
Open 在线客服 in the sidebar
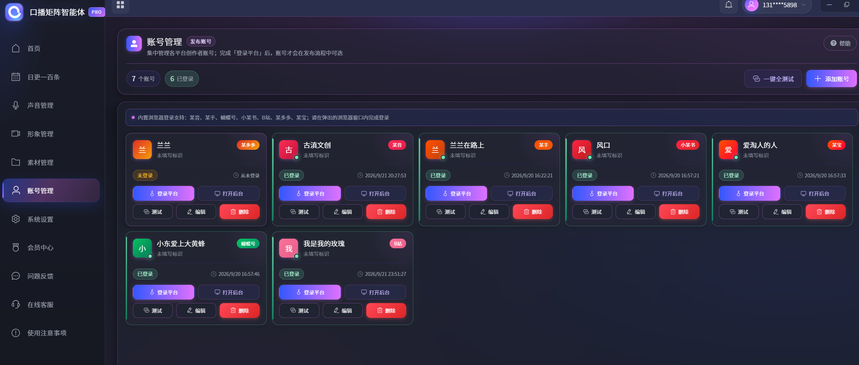51,305
